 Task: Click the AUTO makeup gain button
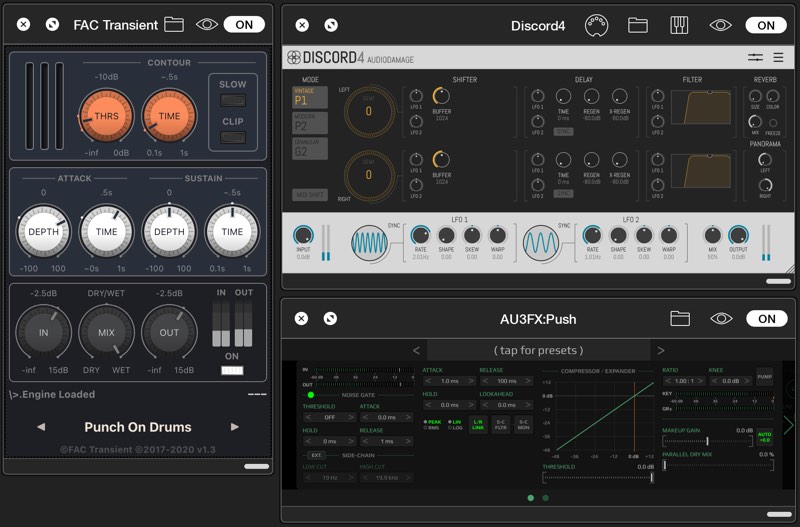pos(764,437)
